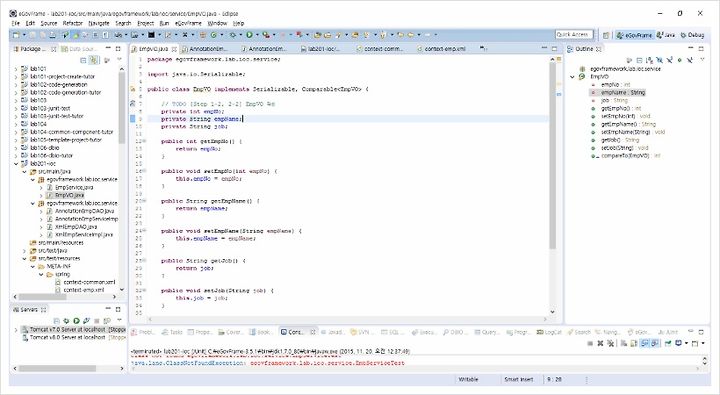
Task: Click Remove All Terminated Launches in Console
Action: [610, 343]
